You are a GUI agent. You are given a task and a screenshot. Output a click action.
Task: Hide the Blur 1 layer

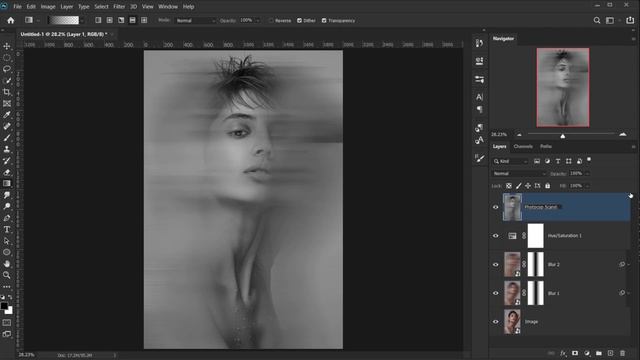[x=496, y=293]
